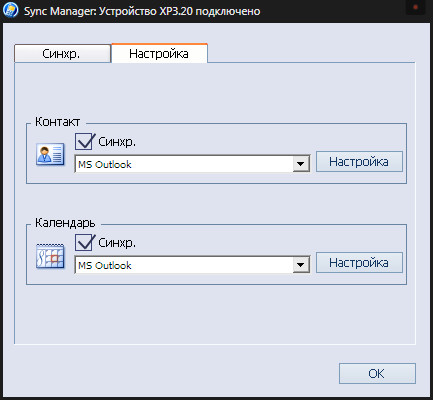Click the Sync Manager app icon in title bar
This screenshot has height=400, width=433.
click(x=11, y=10)
